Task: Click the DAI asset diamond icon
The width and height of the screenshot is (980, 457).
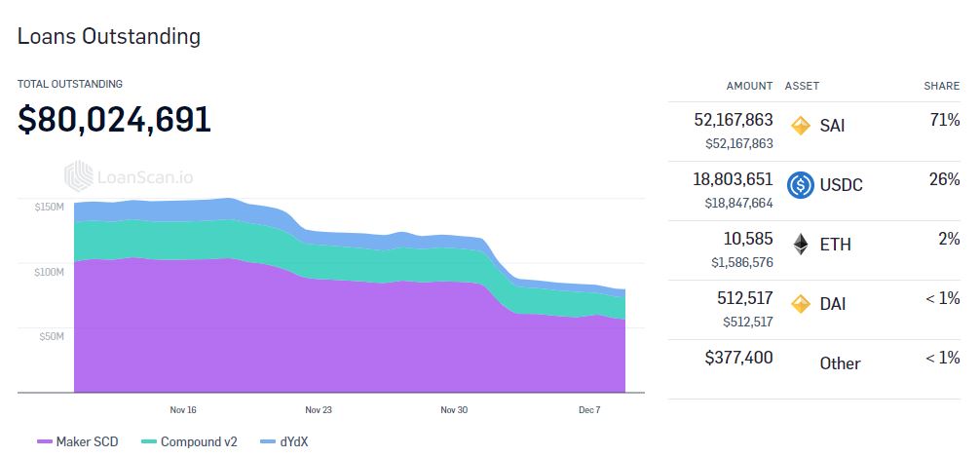Action: click(x=801, y=304)
